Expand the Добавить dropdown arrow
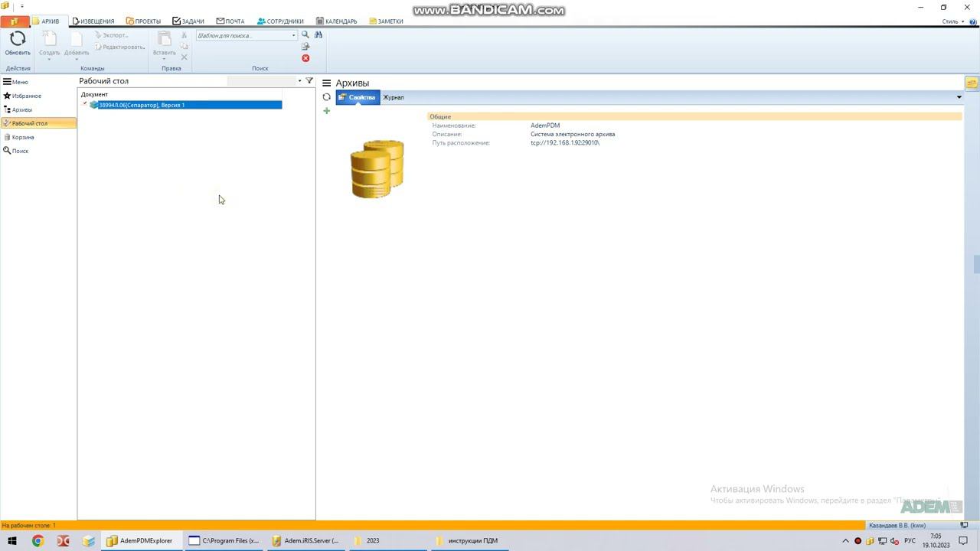 point(77,59)
